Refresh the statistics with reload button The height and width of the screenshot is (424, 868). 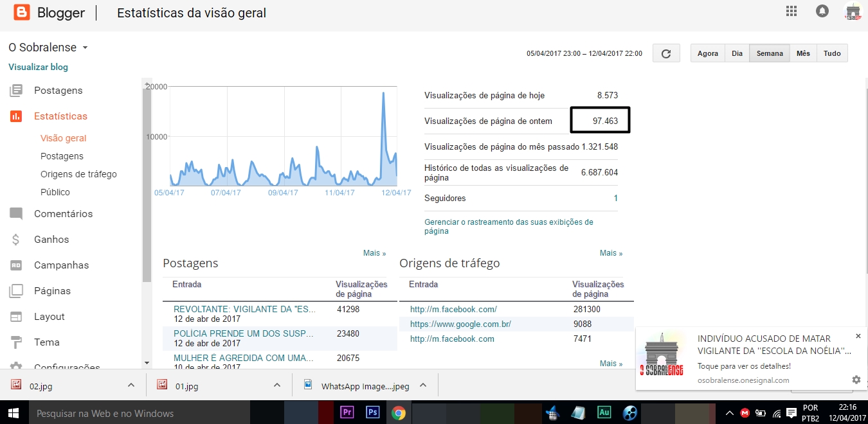click(x=666, y=53)
